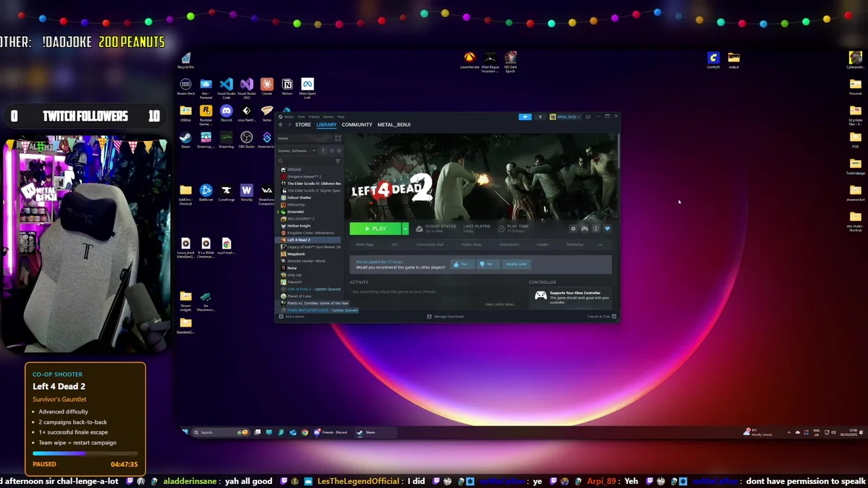The image size is (868, 488).
Task: Select DREDGE in the game list
Action: point(294,169)
